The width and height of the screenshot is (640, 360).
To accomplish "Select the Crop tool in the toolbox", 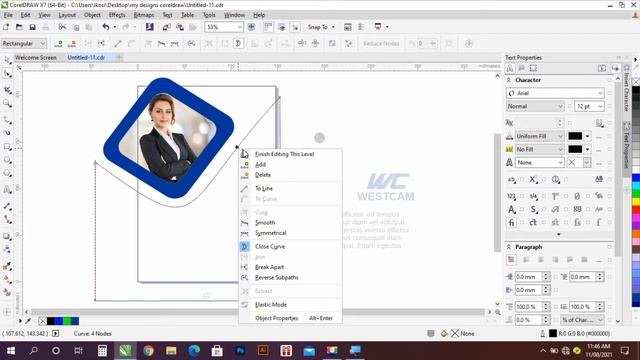I will point(7,90).
